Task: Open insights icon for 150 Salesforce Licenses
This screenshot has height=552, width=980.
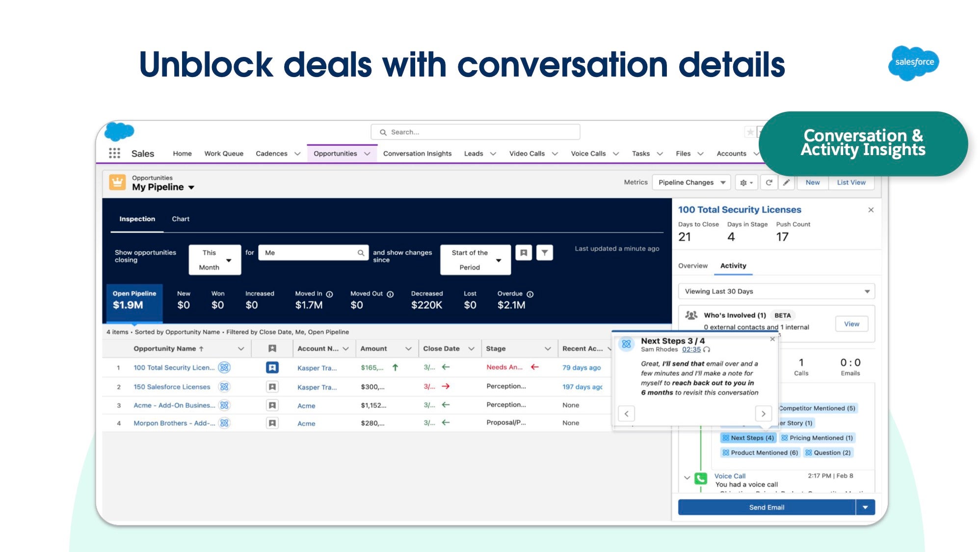Action: [x=224, y=387]
